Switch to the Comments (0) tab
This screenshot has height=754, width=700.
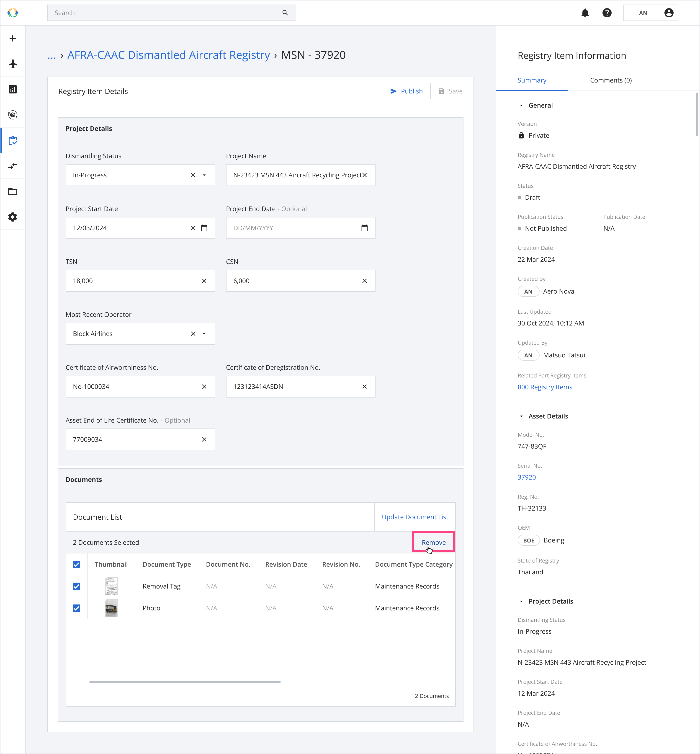click(x=611, y=80)
